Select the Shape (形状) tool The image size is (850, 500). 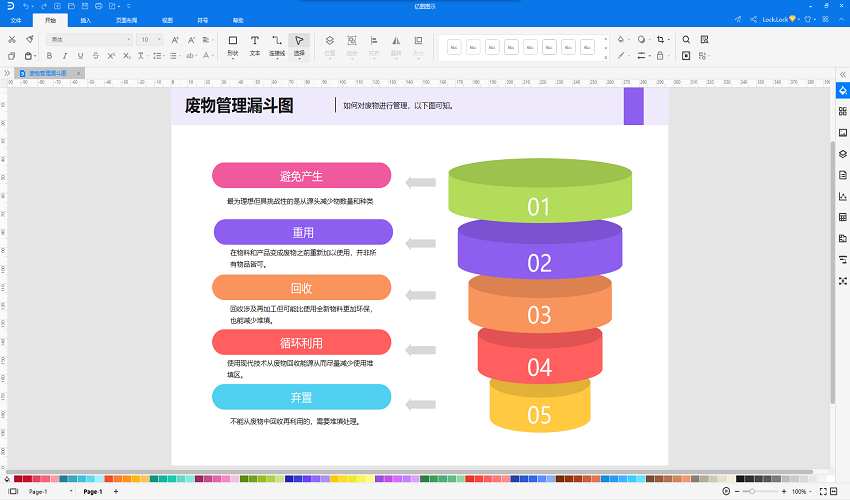pyautogui.click(x=233, y=46)
